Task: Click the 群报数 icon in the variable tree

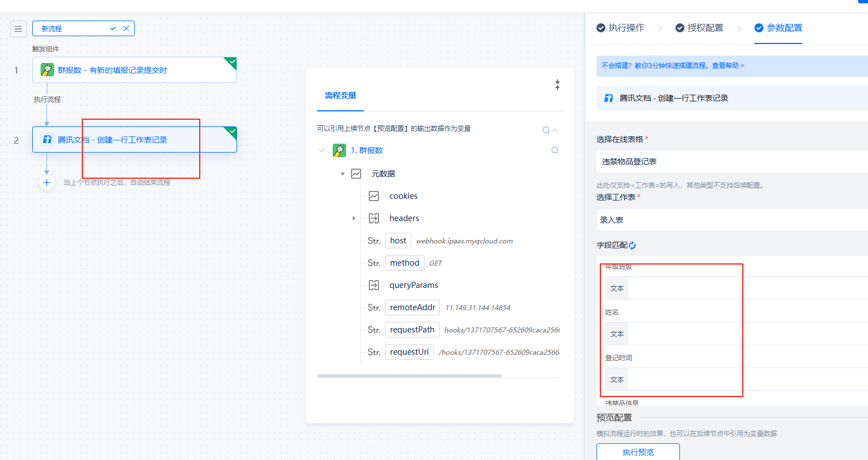Action: tap(339, 150)
